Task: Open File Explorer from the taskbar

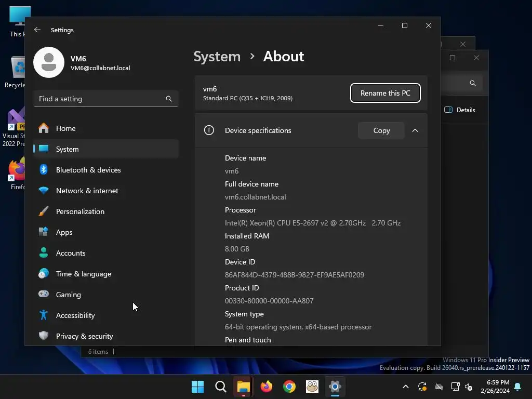Action: coord(243,387)
